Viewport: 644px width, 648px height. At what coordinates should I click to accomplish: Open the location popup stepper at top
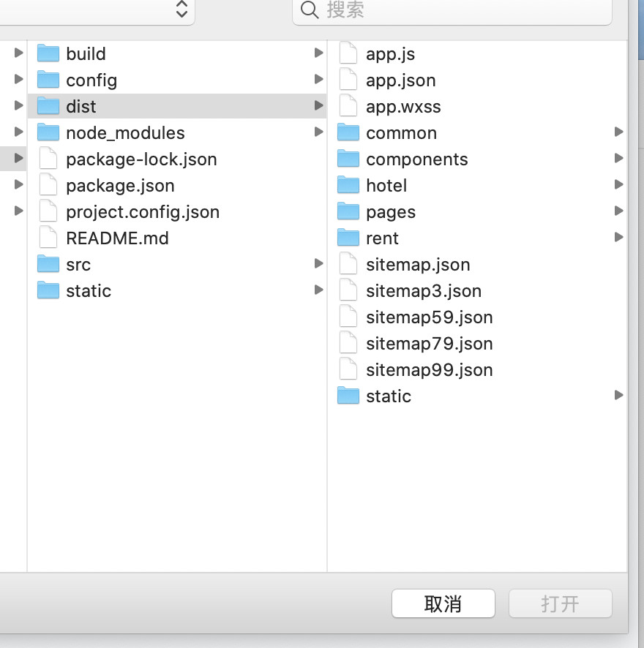[181, 9]
